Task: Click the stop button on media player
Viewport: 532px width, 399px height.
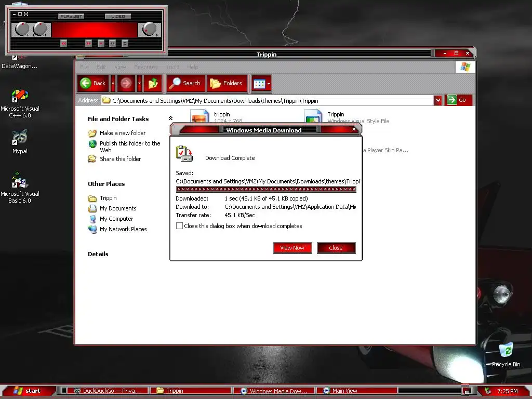Action: click(101, 43)
